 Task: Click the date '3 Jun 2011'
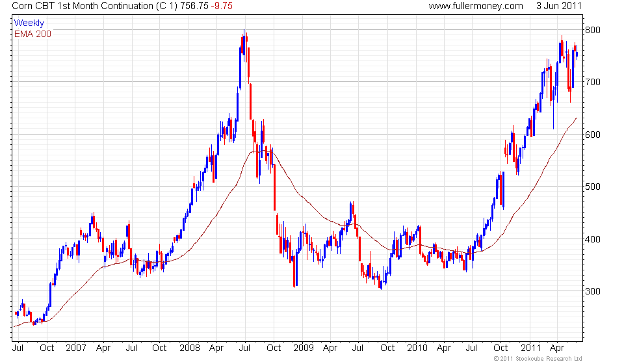pos(558,6)
